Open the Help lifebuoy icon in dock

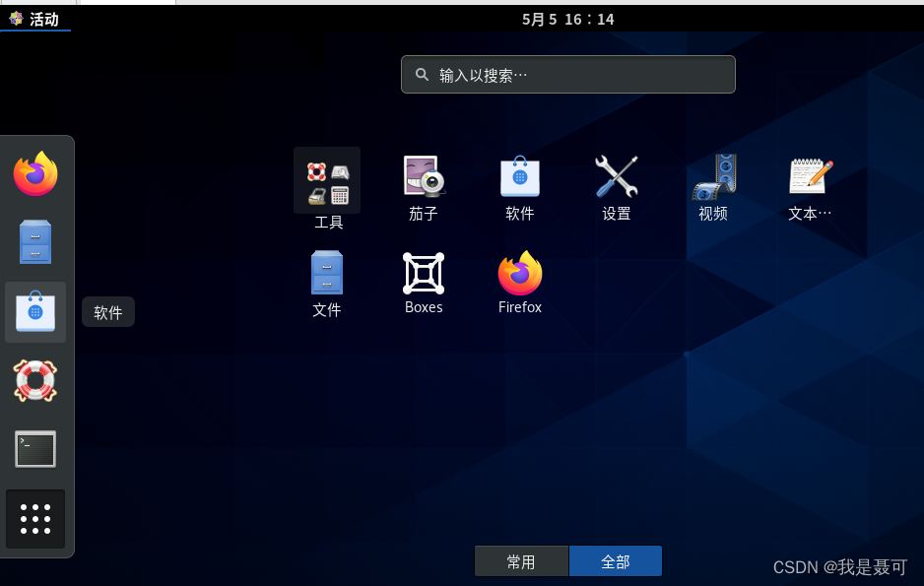(x=35, y=380)
